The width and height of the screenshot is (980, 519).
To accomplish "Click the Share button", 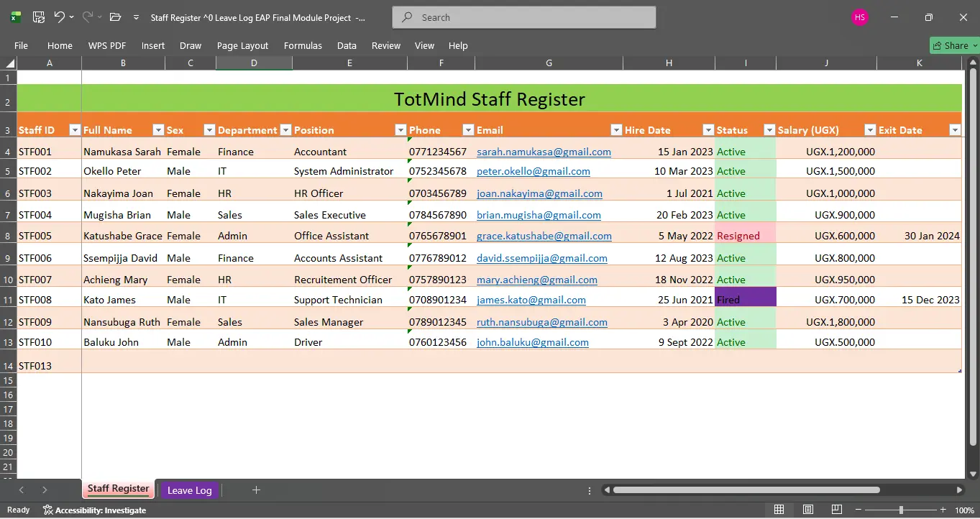I will [x=955, y=45].
